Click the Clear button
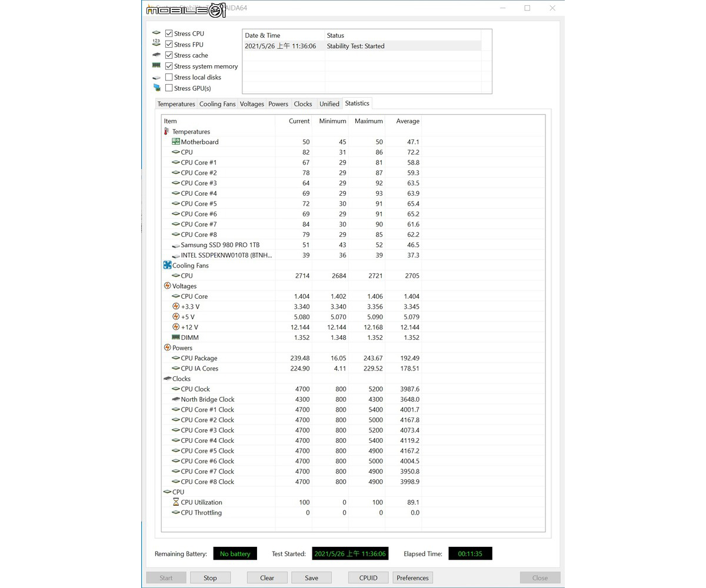Viewport: 706px width, 588px height. pos(267,577)
